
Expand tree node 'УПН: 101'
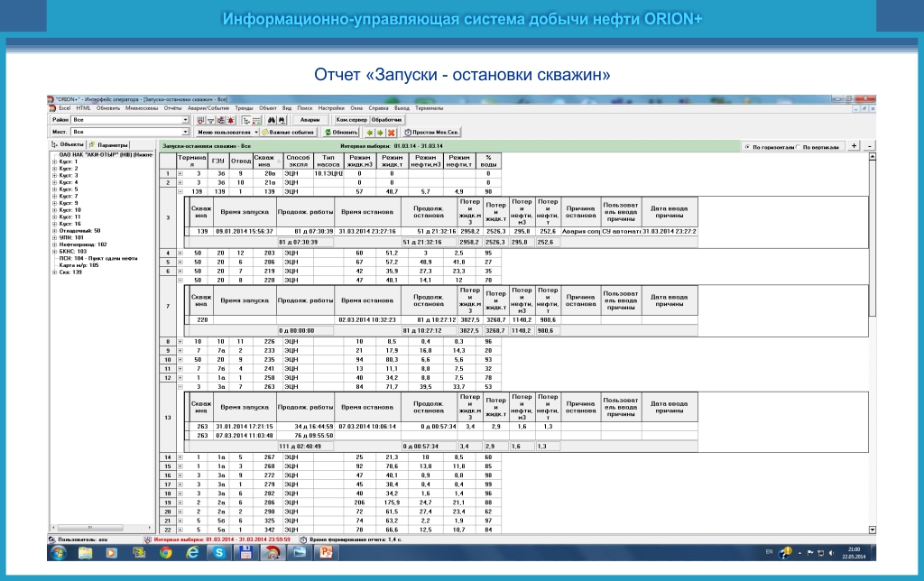[x=55, y=237]
